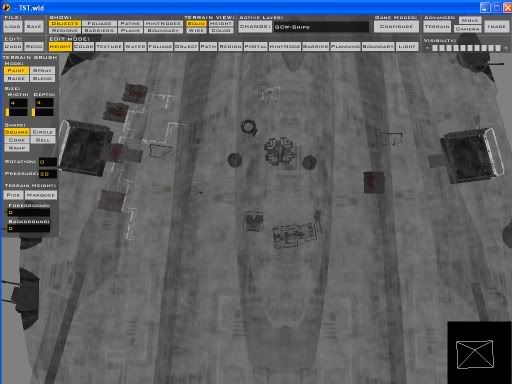Select Height terrain view
512x384 pixels.
click(221, 23)
